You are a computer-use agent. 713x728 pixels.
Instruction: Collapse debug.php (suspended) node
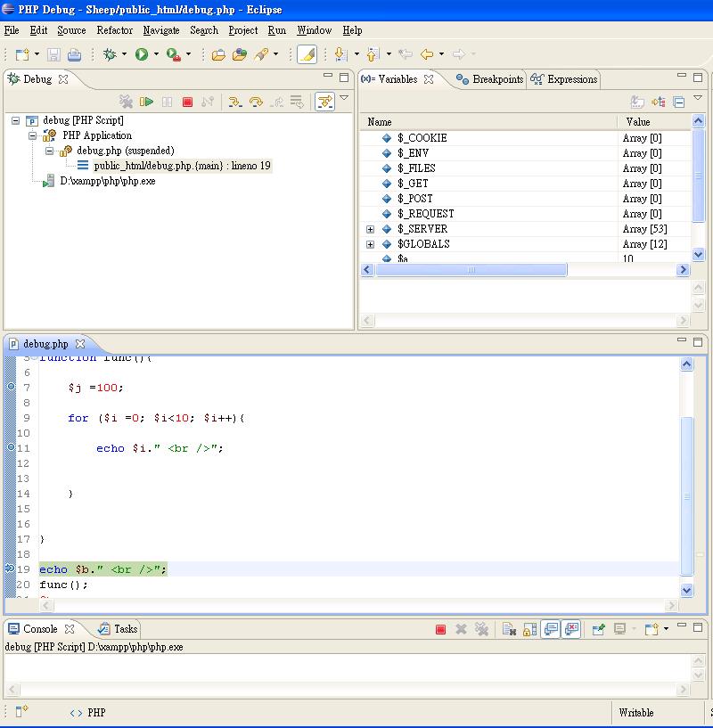[x=49, y=151]
